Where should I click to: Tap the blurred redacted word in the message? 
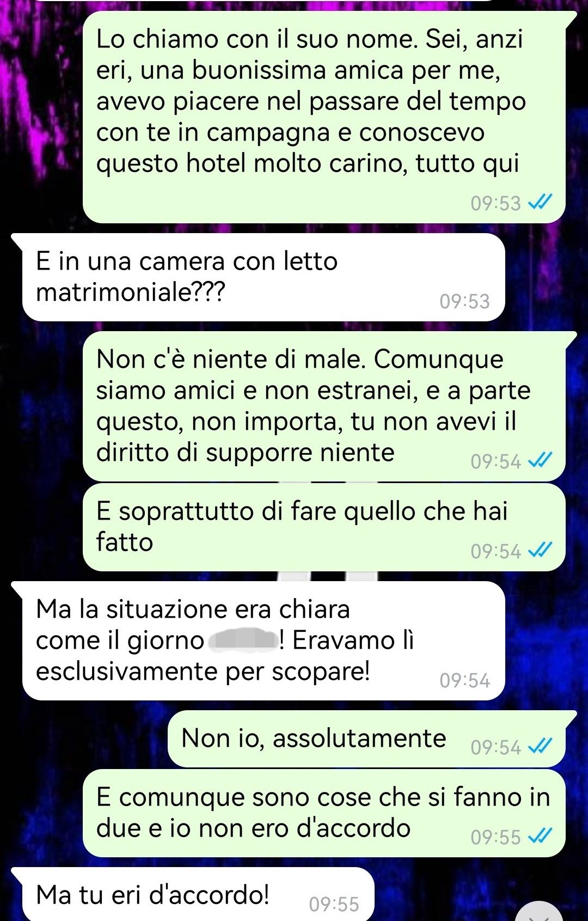click(243, 640)
